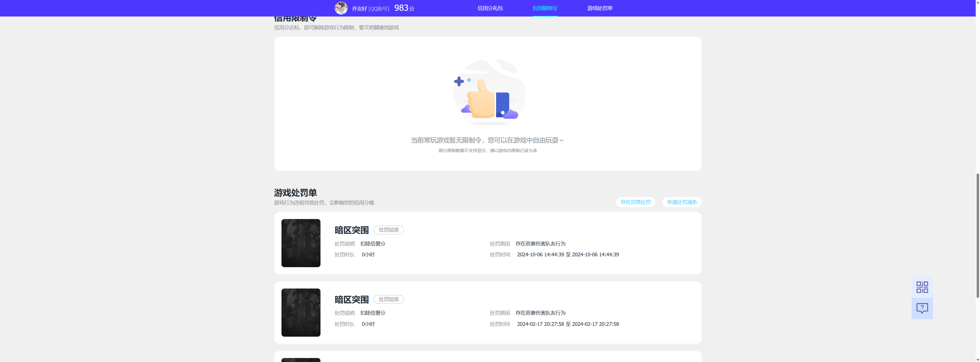This screenshot has height=362, width=980.
Task: Click time range 2024-02-17 20:27:58
Action: [567, 324]
